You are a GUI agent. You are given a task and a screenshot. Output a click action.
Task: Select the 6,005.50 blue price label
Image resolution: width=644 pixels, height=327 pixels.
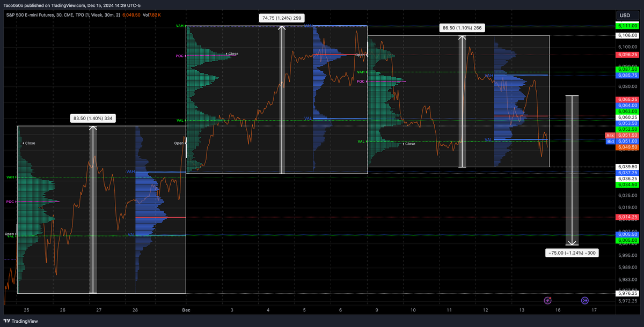[x=627, y=235]
